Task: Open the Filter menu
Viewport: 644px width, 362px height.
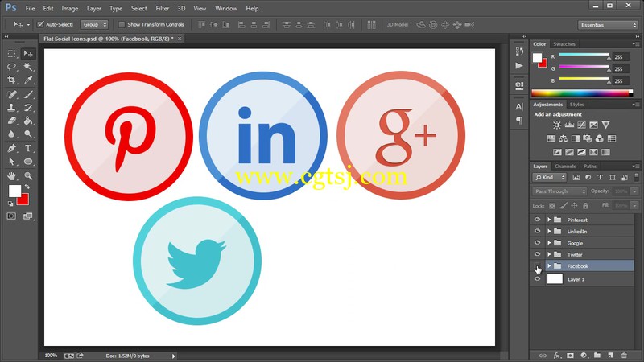Action: pyautogui.click(x=163, y=8)
